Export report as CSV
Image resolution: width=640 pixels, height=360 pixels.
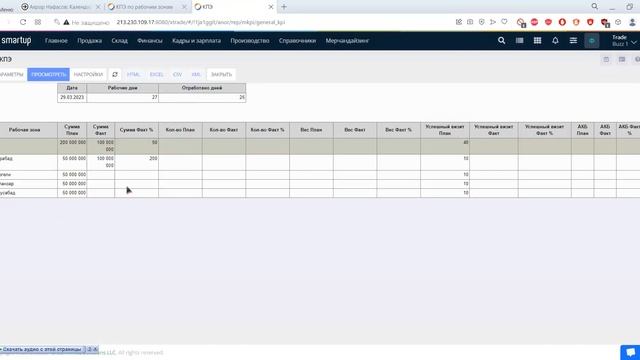[177, 74]
